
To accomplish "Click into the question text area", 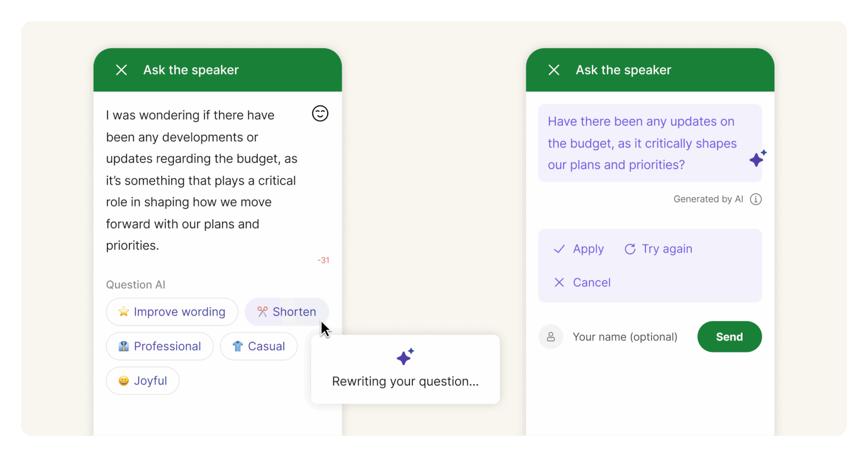I will pos(203,180).
